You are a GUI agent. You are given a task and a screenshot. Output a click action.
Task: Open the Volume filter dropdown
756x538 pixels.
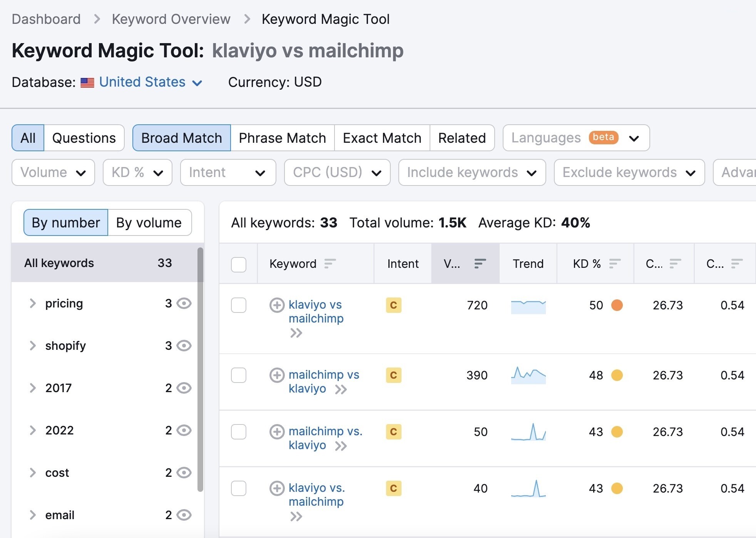pyautogui.click(x=53, y=172)
